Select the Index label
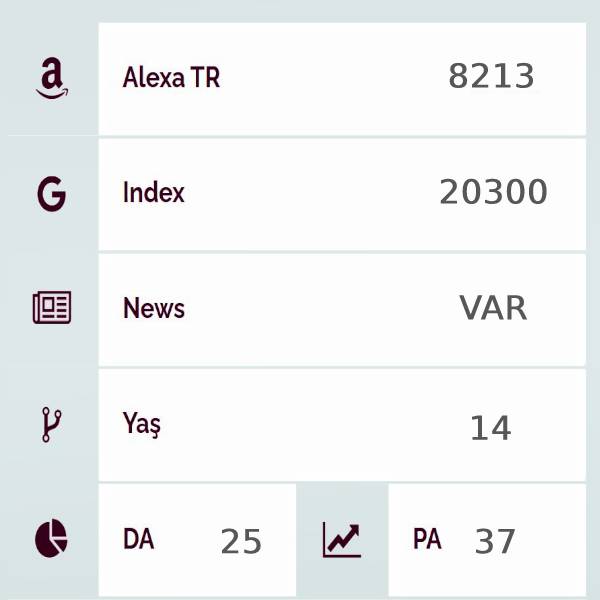600x600 pixels. click(x=154, y=192)
